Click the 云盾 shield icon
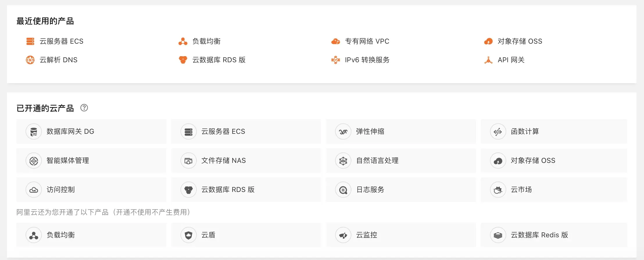Screen dimensions: 644x260 click(188, 235)
